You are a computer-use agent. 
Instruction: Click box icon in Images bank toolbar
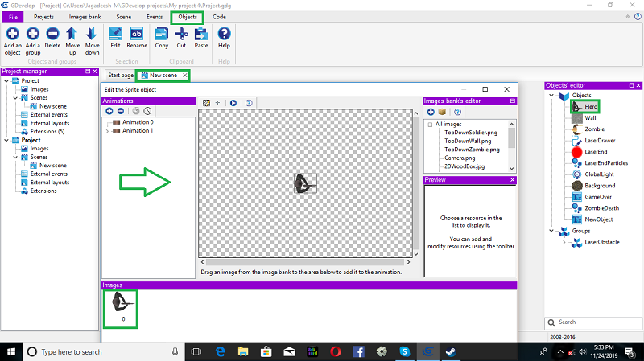[x=442, y=112]
